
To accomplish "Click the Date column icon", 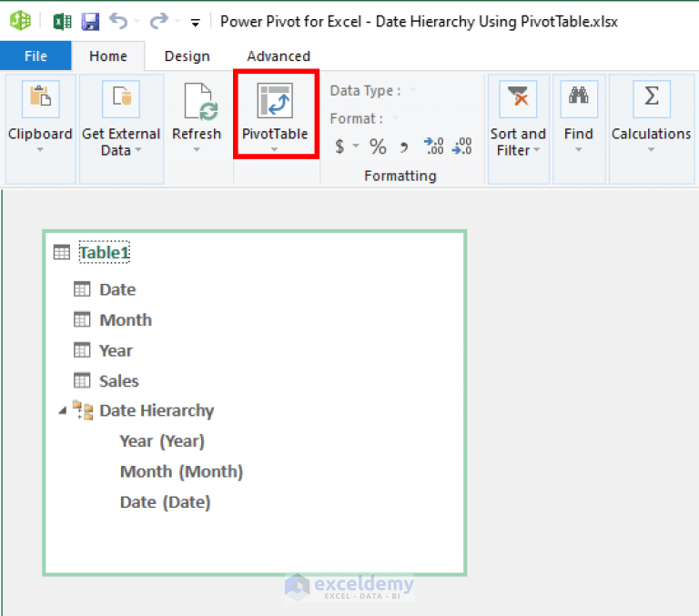I will pyautogui.click(x=82, y=288).
